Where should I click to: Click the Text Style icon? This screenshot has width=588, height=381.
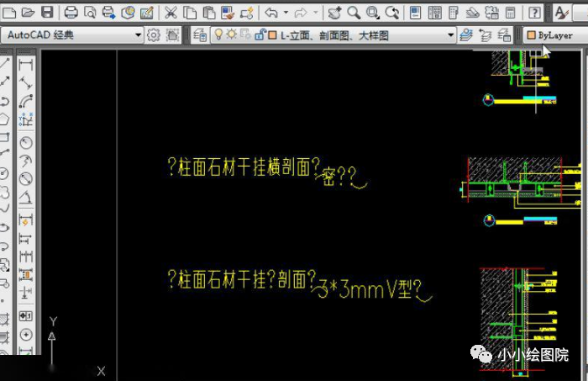562,13
